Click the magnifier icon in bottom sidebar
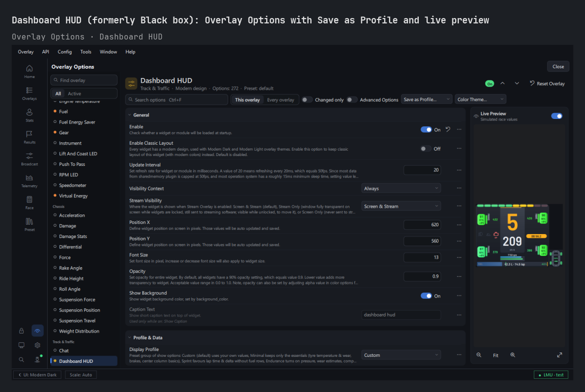 tap(21, 359)
